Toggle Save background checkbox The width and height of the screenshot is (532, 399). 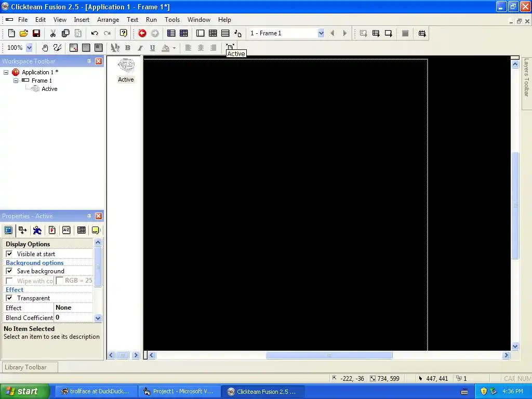click(9, 271)
